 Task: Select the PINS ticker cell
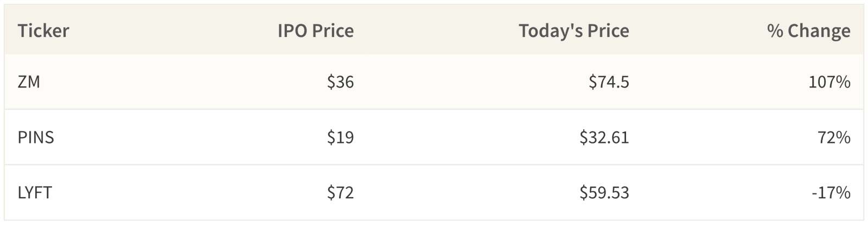click(x=36, y=137)
